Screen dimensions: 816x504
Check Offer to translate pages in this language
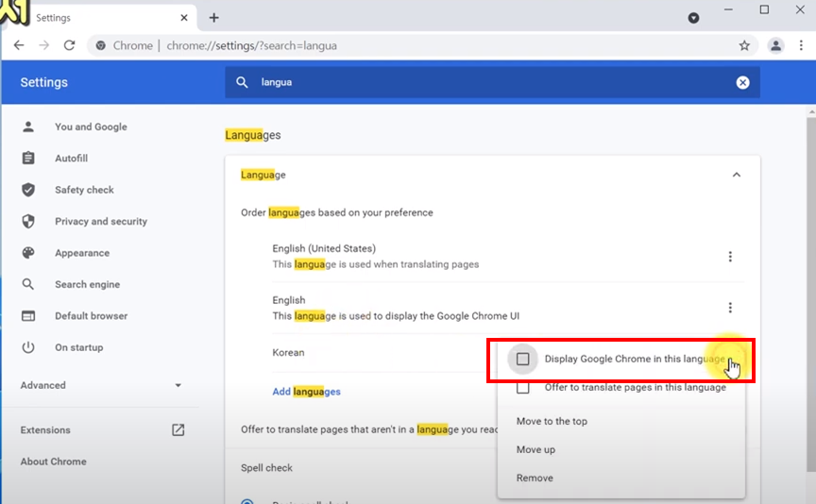tap(522, 388)
